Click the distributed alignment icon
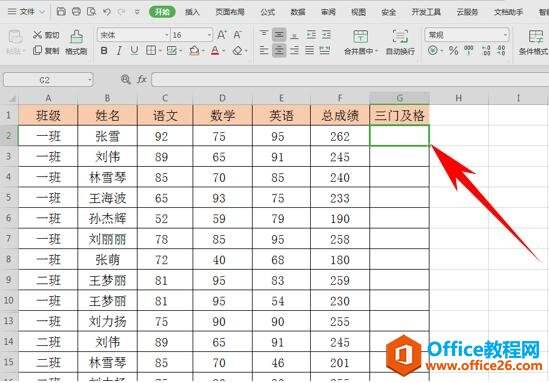Screen dimensions: 549x383 pos(325,50)
